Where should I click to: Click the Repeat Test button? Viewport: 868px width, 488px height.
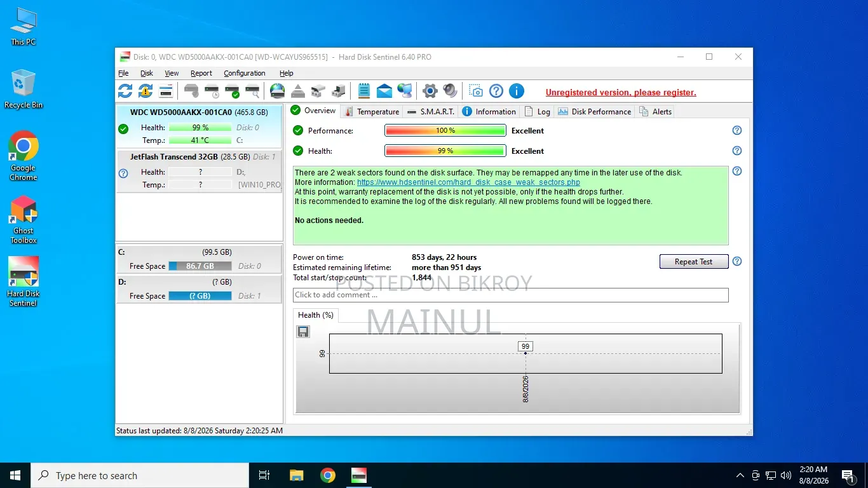pos(694,261)
